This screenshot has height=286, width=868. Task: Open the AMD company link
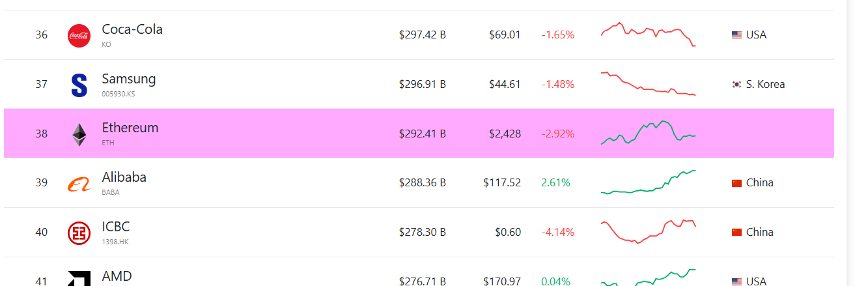click(117, 276)
